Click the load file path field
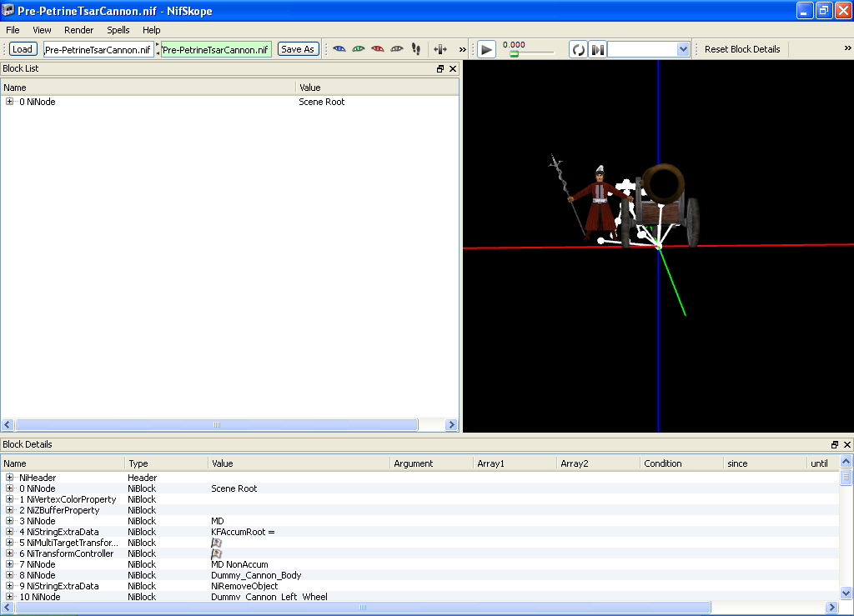Image resolution: width=854 pixels, height=616 pixels. coord(98,49)
